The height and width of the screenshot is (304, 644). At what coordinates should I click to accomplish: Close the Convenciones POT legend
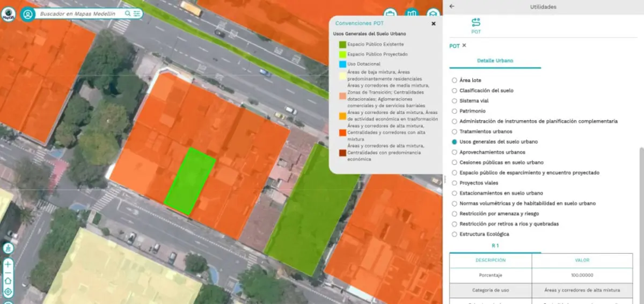[x=434, y=24]
